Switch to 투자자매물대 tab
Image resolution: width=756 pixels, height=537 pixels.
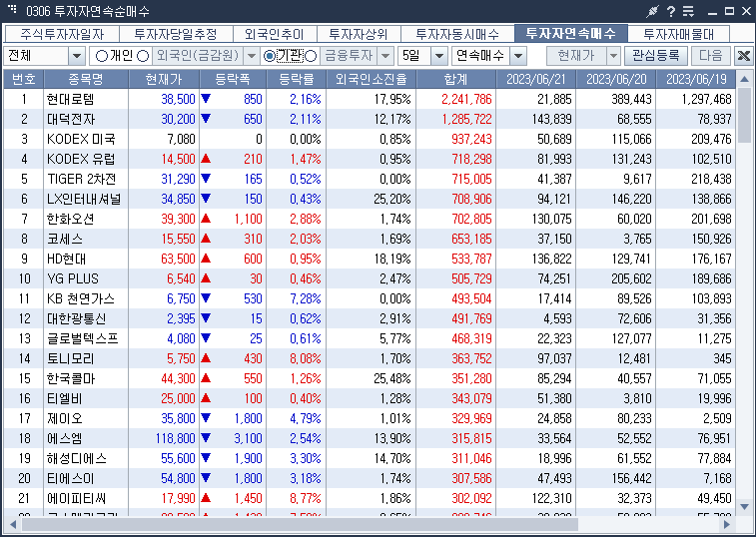tap(679, 34)
